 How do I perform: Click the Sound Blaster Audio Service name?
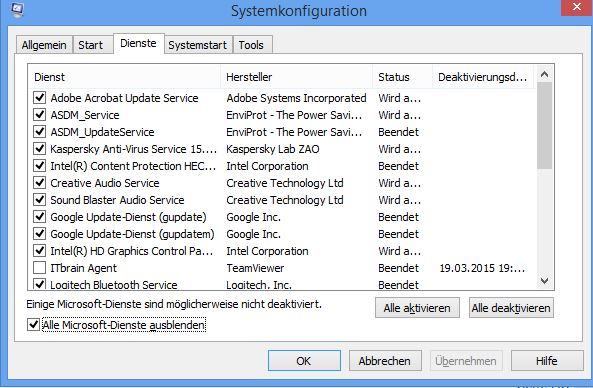tap(117, 200)
